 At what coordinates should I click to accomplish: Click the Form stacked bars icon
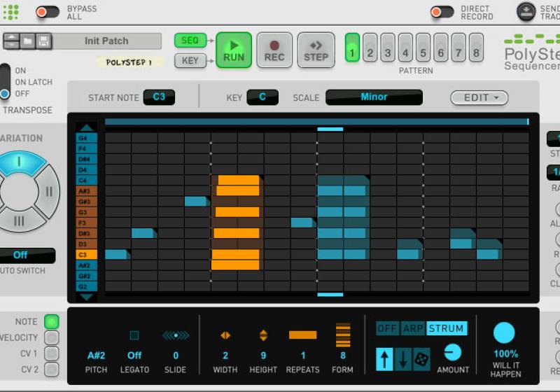click(x=343, y=335)
